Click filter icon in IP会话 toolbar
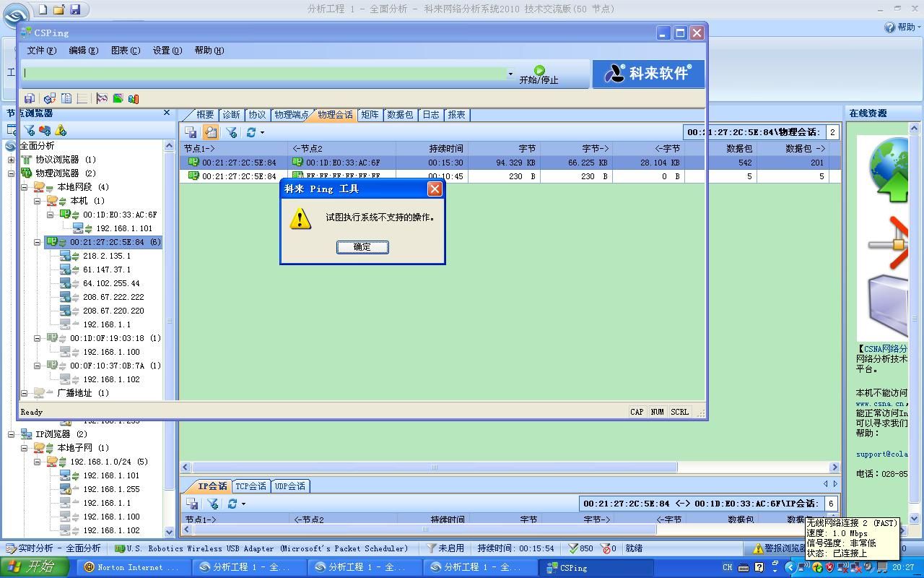This screenshot has height=578, width=924. tap(213, 504)
